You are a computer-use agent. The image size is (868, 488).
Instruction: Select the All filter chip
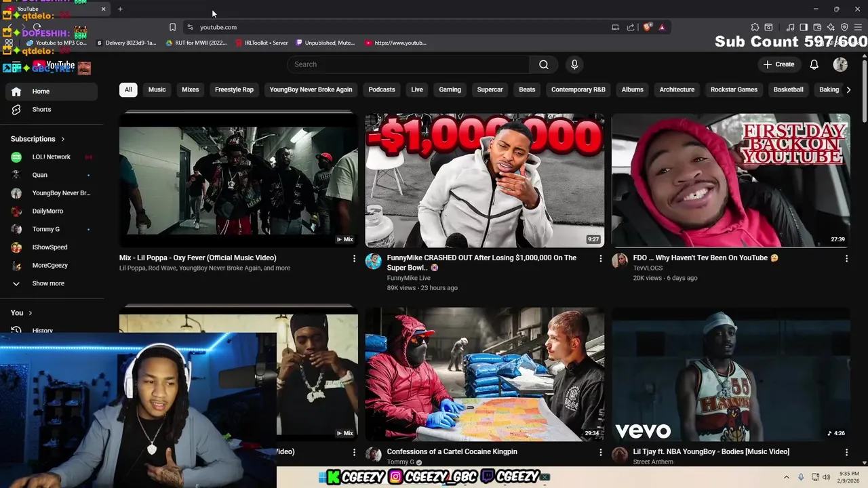tap(128, 89)
